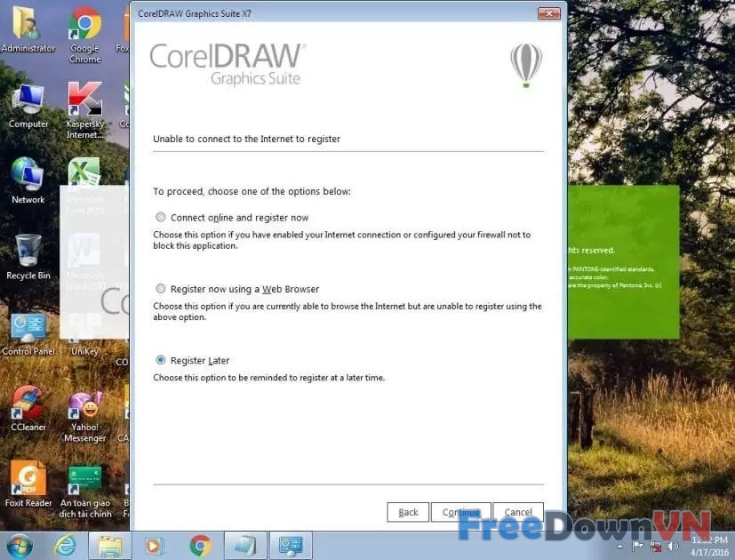This screenshot has height=560, width=735.
Task: Open the Computer desktop icon
Action: click(28, 101)
